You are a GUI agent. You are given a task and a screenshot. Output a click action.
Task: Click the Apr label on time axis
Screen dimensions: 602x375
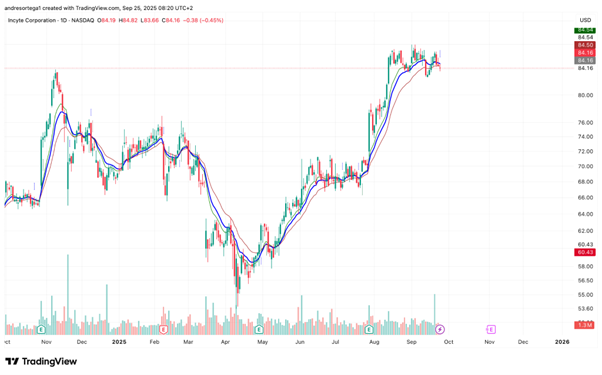(225, 342)
